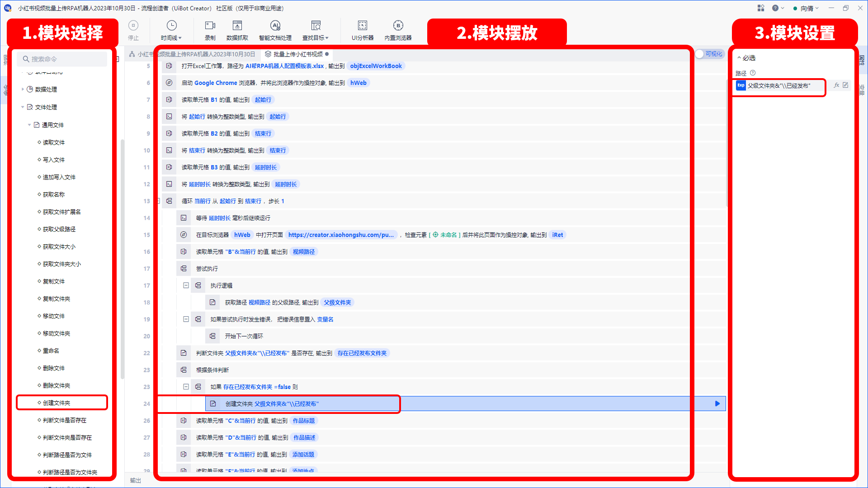Collapse the 如果尝试执行时发生错误 block
Viewport: 868px width, 488px height.
click(x=186, y=319)
